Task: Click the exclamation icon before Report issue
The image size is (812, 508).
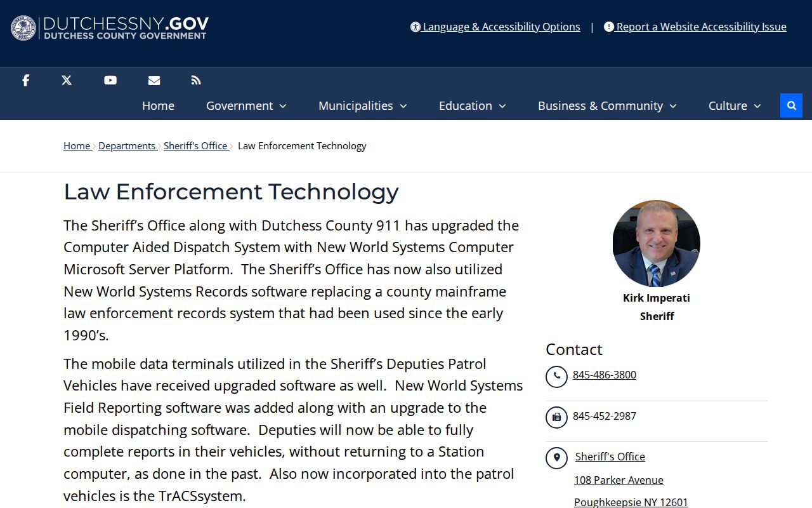Action: pyautogui.click(x=609, y=27)
